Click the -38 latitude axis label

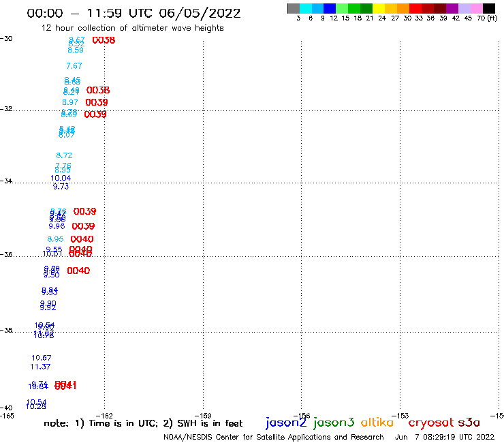[x=6, y=330]
